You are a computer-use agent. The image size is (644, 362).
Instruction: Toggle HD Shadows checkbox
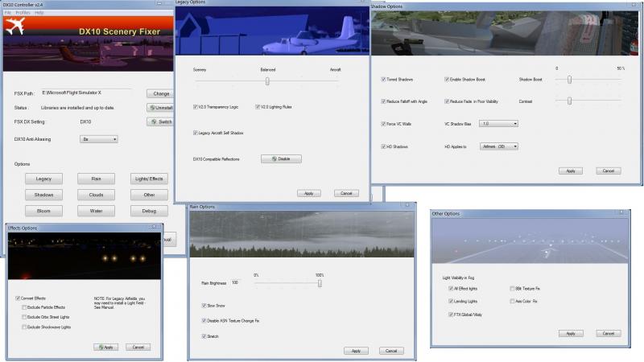point(383,146)
